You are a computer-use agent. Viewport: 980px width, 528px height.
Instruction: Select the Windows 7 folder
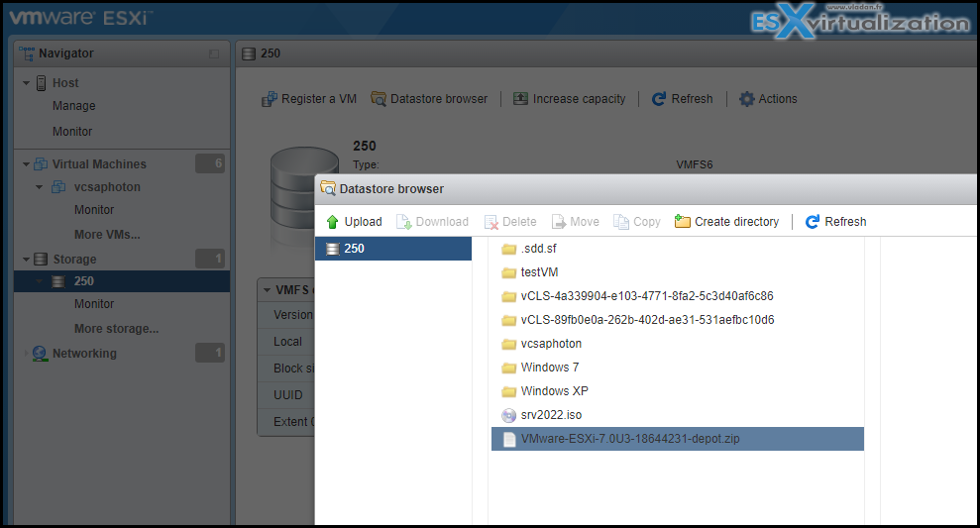click(550, 368)
